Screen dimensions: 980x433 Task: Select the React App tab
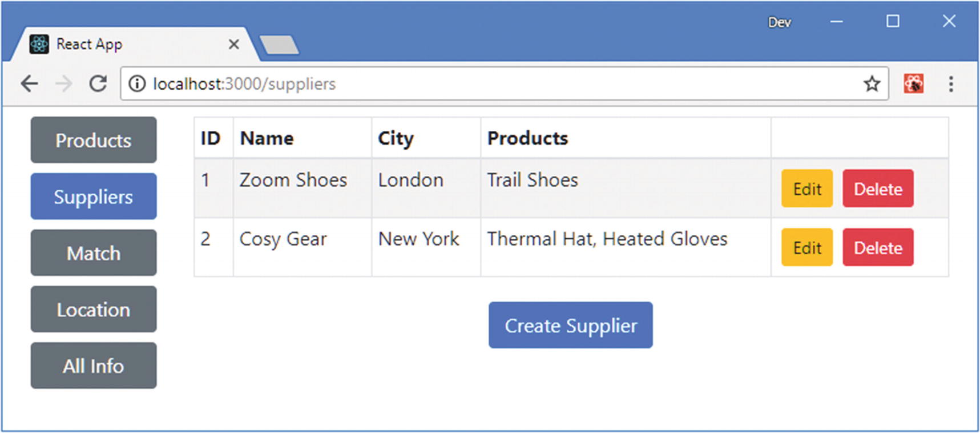click(x=114, y=44)
